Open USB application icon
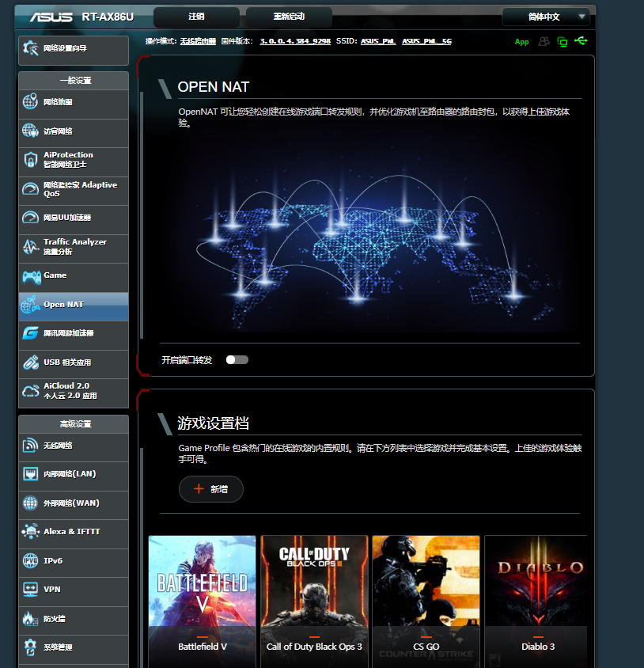Viewport: 644px width, 668px height. 30,362
